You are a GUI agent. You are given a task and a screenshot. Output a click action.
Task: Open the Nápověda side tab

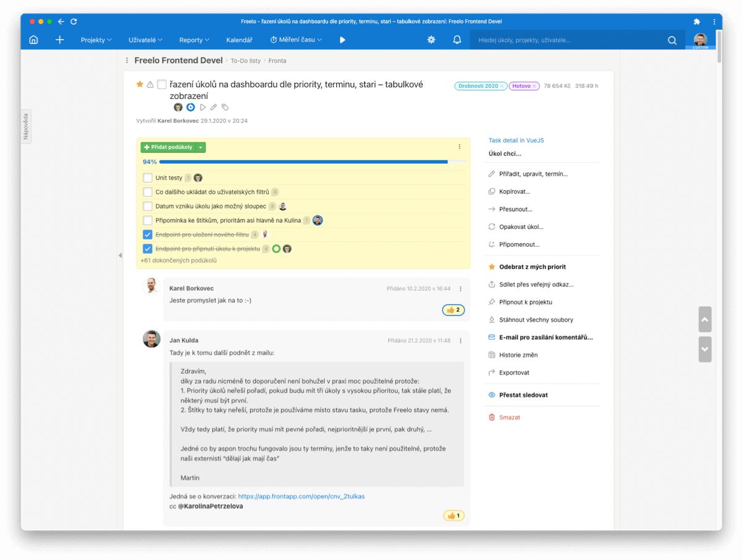tap(26, 127)
